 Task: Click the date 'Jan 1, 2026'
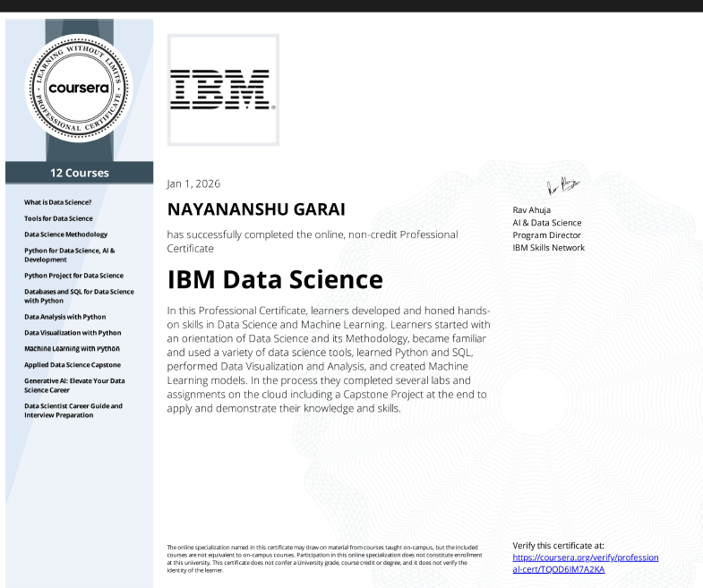193,183
